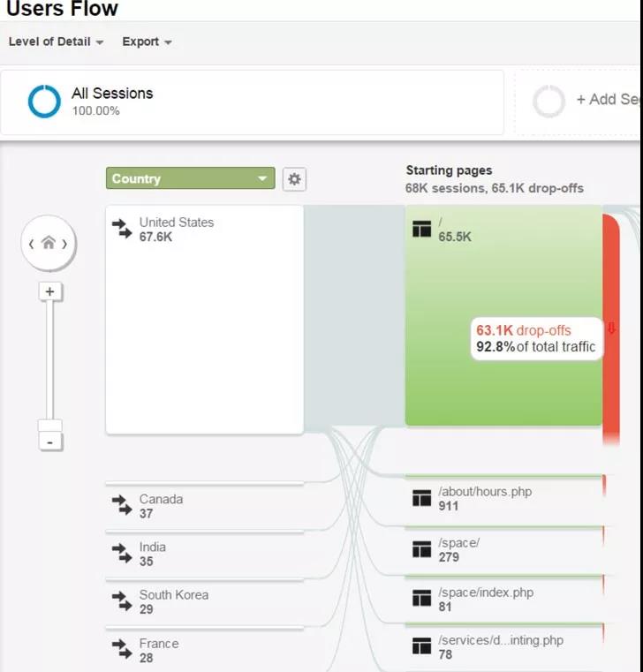Viewport: 643px width, 672px height.
Task: Click the red drop-off bar of root page
Action: coord(611,330)
